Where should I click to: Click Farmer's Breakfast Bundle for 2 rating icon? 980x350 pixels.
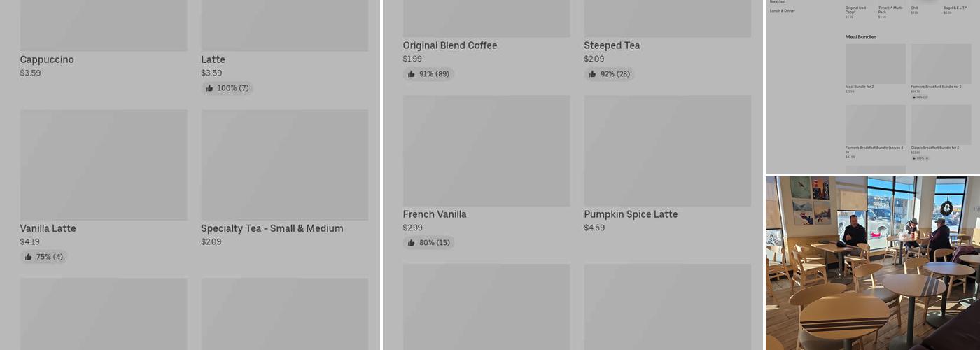pyautogui.click(x=914, y=97)
